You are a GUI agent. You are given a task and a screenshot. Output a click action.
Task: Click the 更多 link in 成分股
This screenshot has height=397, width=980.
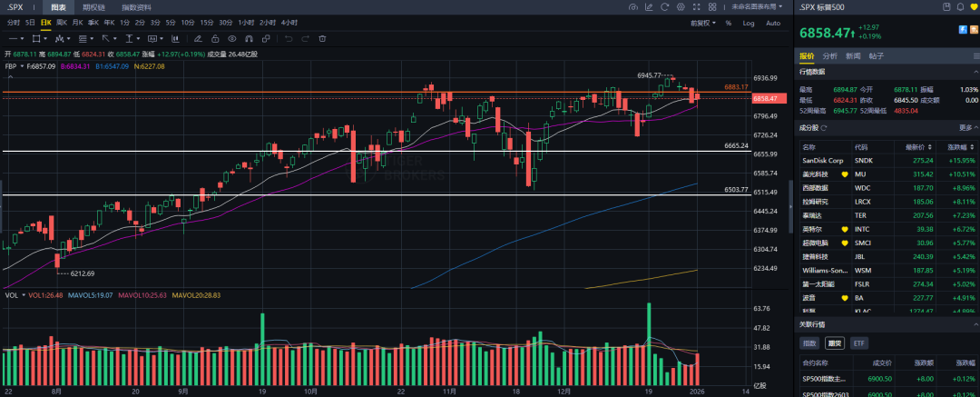pyautogui.click(x=963, y=127)
